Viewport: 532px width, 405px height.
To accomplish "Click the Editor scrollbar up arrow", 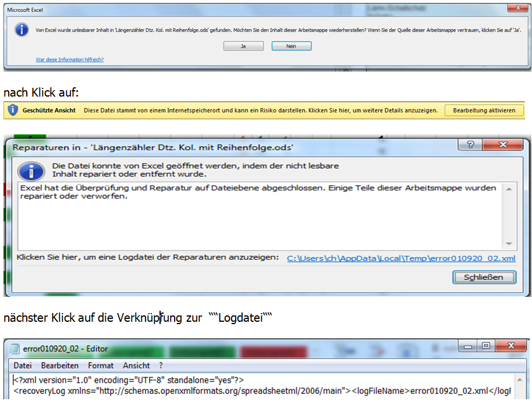I will coord(520,379).
